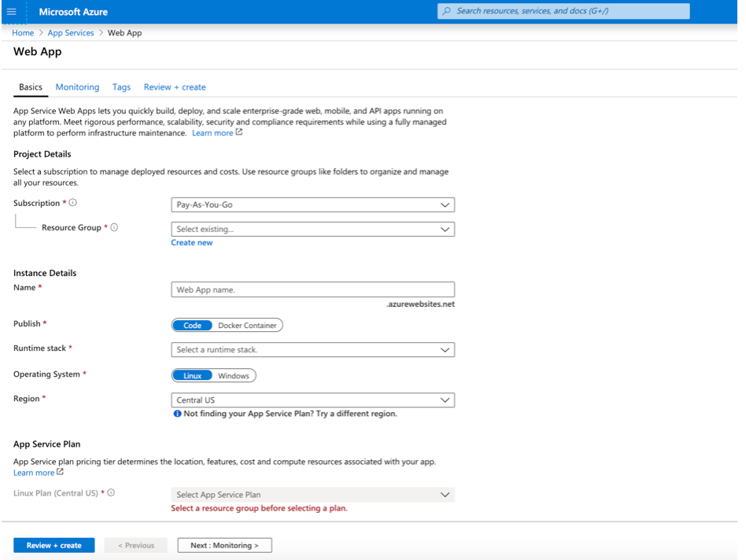
Task: Click the info icon about finding App Service Plans
Action: click(x=176, y=414)
